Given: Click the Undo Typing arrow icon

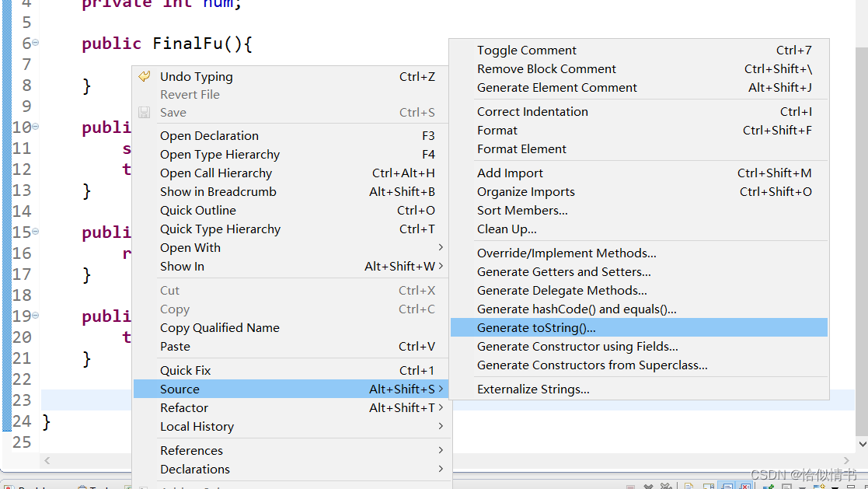Looking at the screenshot, I should tap(144, 76).
